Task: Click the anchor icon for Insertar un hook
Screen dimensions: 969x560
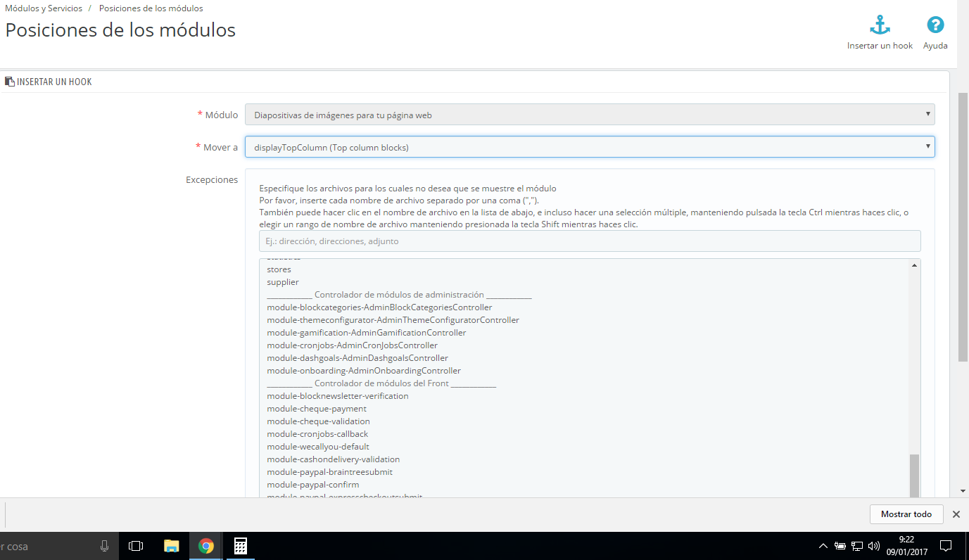Action: point(880,25)
